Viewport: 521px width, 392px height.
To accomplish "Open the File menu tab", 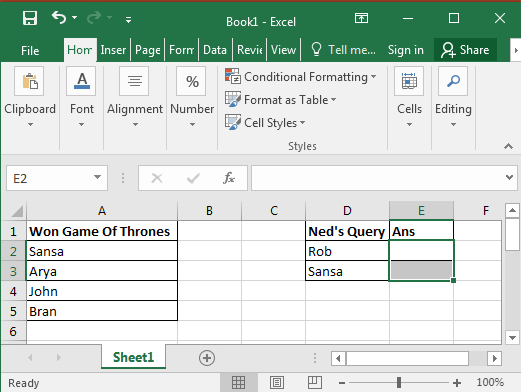I will tap(30, 51).
